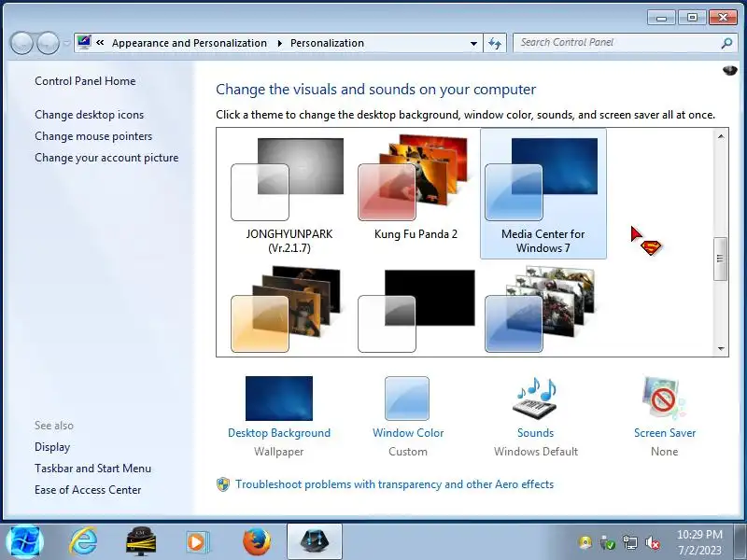Click the theme list scrollbar thumb
This screenshot has height=560, width=747.
pyautogui.click(x=720, y=259)
